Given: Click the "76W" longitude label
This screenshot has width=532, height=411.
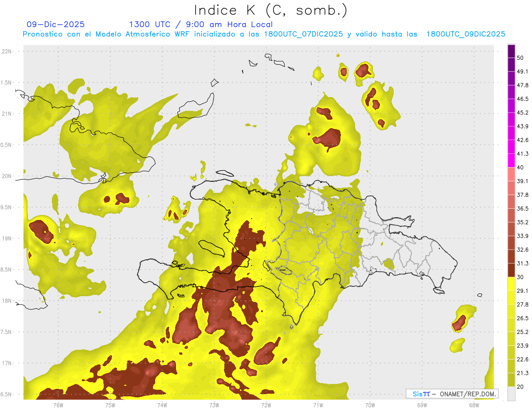Looking at the screenshot, I should 58,405.
